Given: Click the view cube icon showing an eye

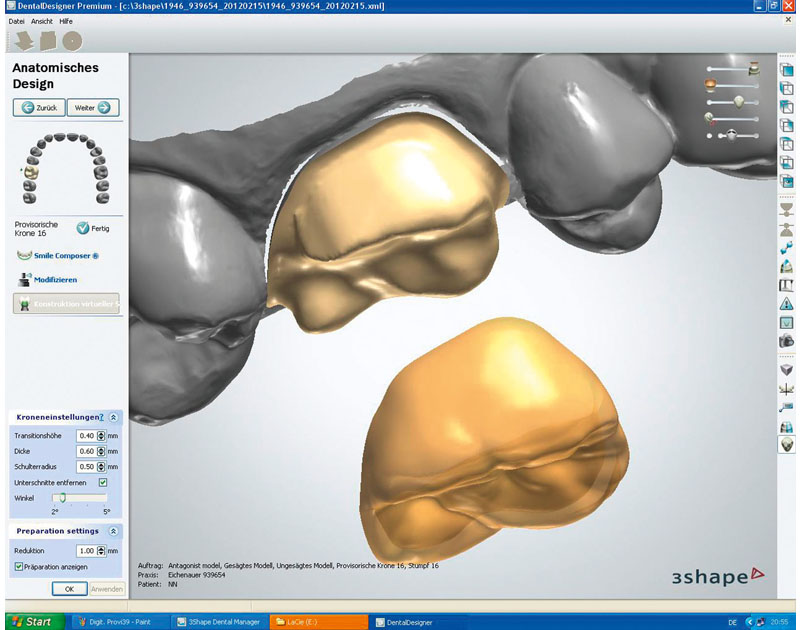Looking at the screenshot, I should pyautogui.click(x=787, y=182).
